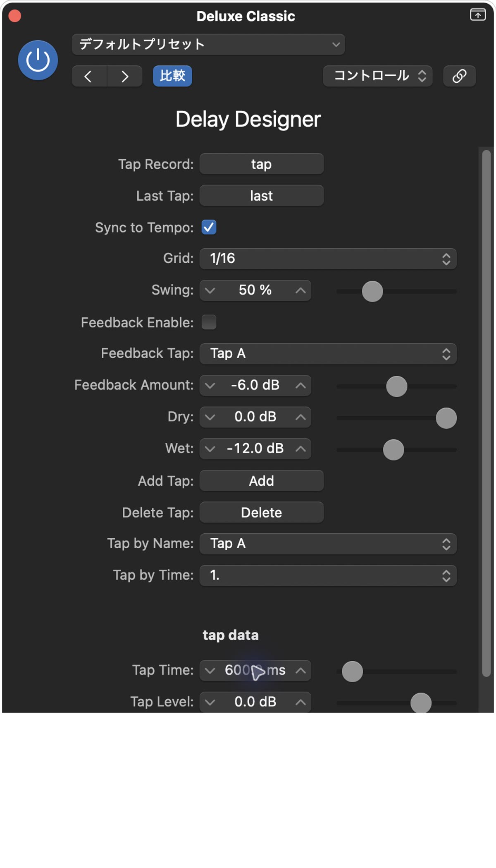
Task: Click the Add button for Add Tap
Action: [262, 481]
